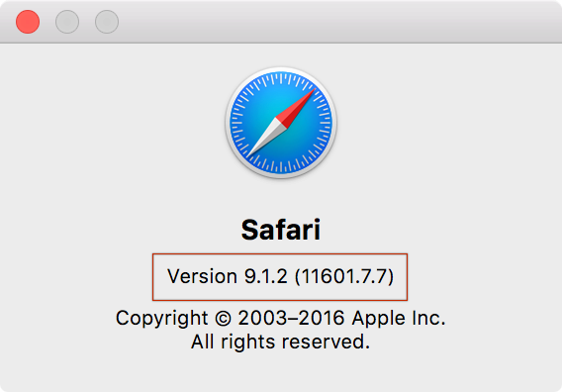Screen dimensions: 562x392
Task: Click the 9.1.2 version number
Action: coord(265,276)
